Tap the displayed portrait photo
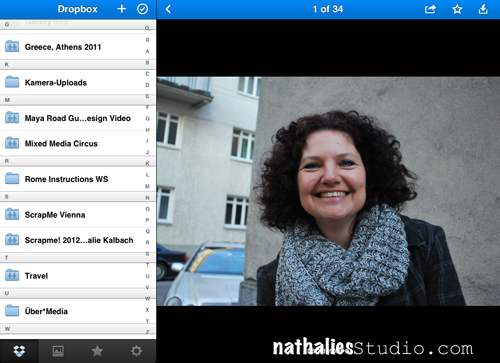The width and height of the screenshot is (500, 363). pos(328,191)
